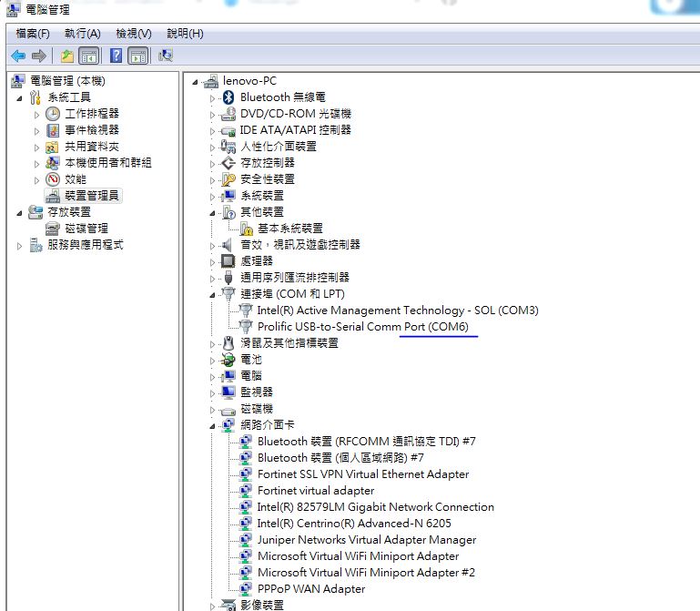Select Bluetooth 裝置 (RFCOMM 通訊協定 TDI) #7
The image size is (700, 611).
(x=367, y=442)
